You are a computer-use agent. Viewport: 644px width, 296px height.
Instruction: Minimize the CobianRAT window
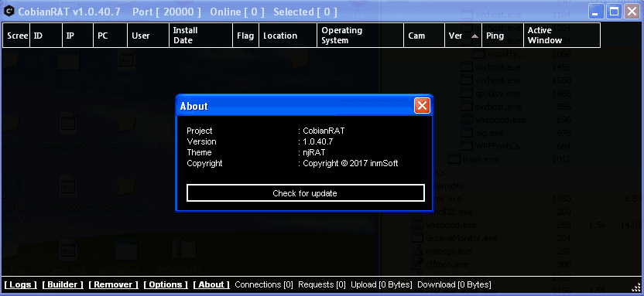tap(596, 12)
